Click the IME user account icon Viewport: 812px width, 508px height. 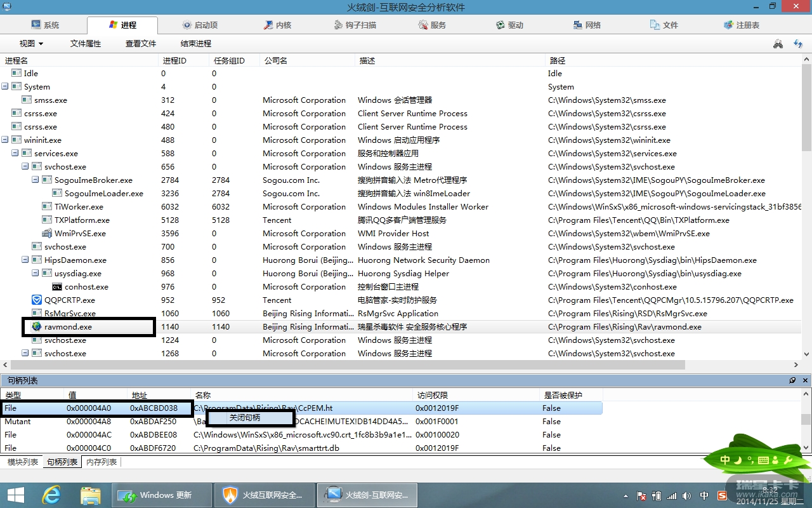pos(776,460)
